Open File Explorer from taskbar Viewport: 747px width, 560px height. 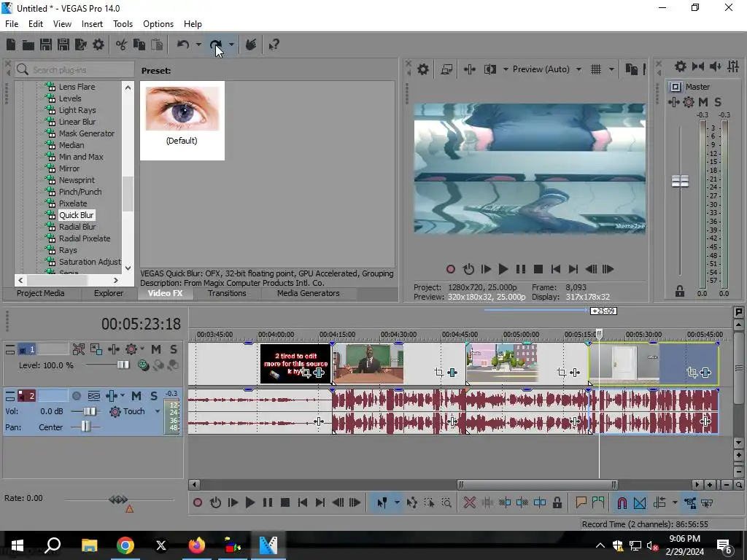[x=89, y=545]
